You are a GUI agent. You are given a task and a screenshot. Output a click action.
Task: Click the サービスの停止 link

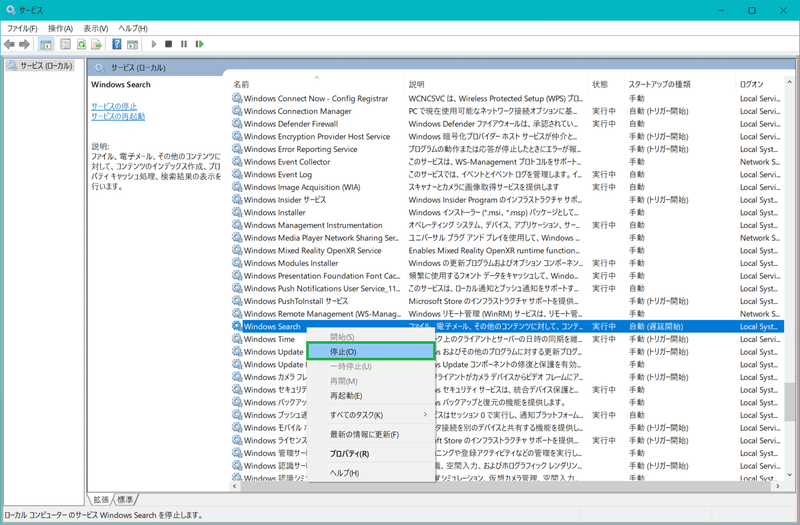(114, 106)
